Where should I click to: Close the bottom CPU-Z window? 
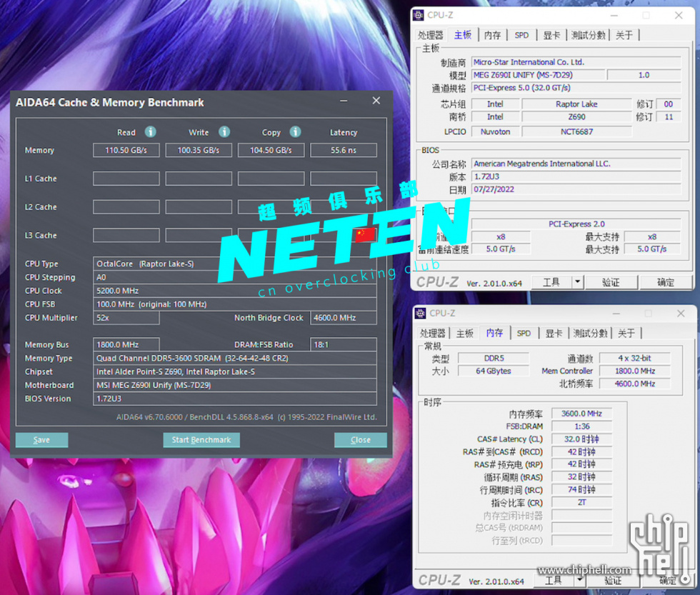pos(681,314)
